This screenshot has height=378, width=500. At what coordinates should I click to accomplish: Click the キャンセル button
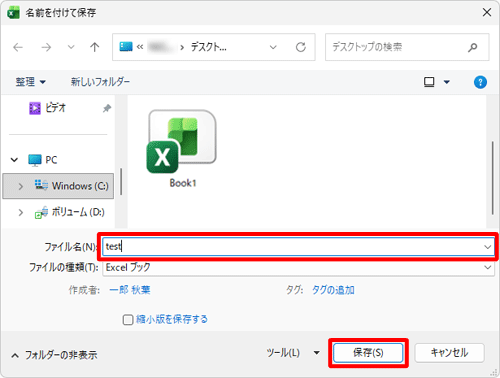449,353
